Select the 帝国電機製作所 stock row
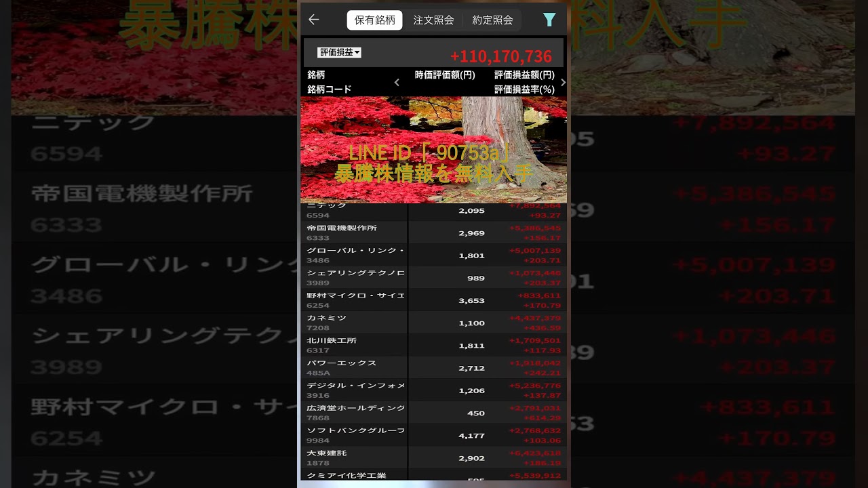 [x=434, y=232]
